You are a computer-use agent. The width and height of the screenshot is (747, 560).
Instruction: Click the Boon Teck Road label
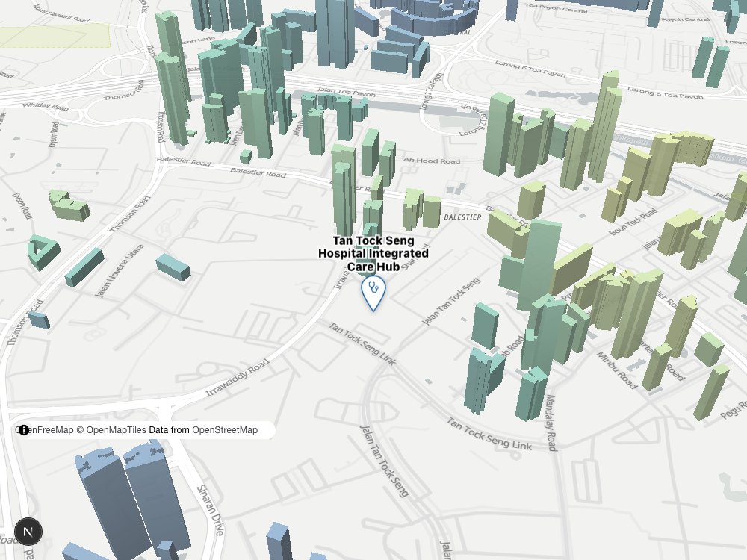(x=633, y=221)
